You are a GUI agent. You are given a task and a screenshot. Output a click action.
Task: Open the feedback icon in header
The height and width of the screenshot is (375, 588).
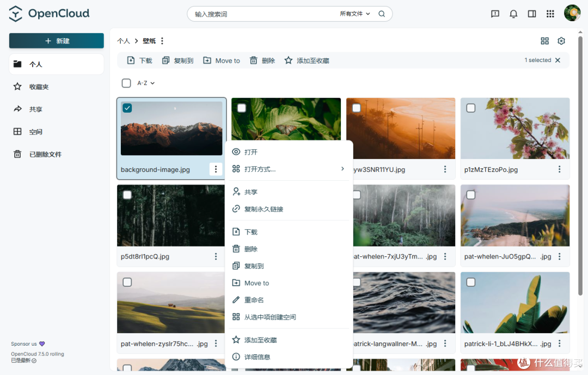coord(495,14)
